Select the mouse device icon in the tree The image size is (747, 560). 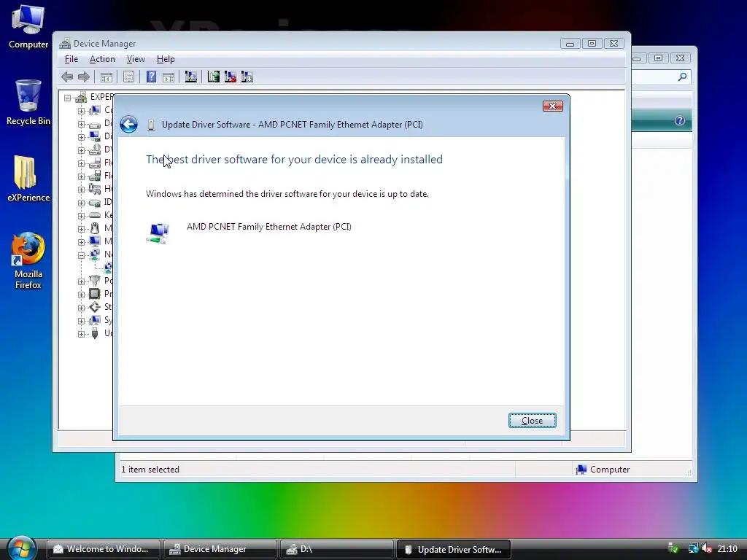pos(95,228)
